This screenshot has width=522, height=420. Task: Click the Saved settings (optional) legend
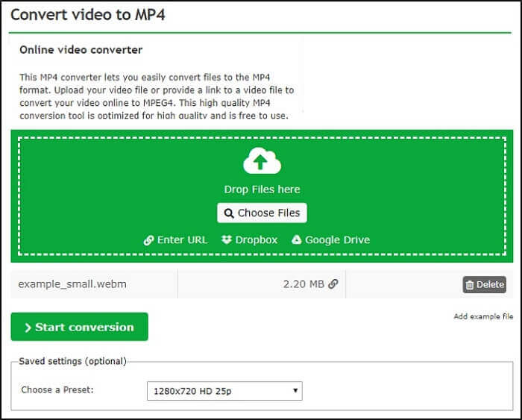pyautogui.click(x=72, y=361)
